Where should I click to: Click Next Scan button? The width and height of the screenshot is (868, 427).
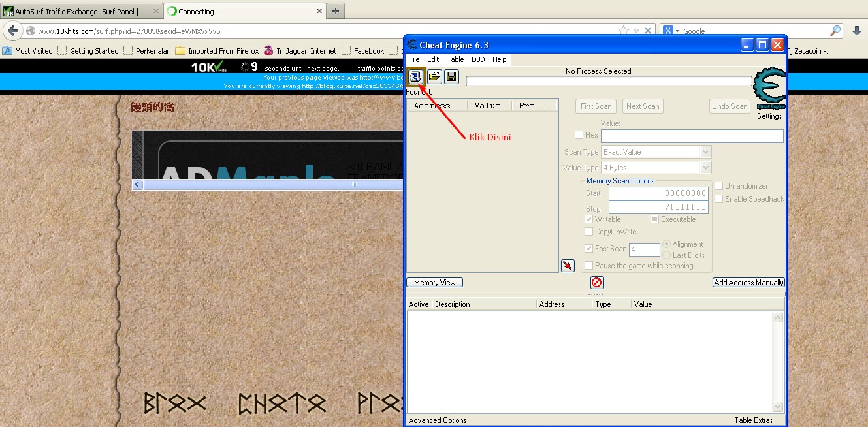pos(643,106)
